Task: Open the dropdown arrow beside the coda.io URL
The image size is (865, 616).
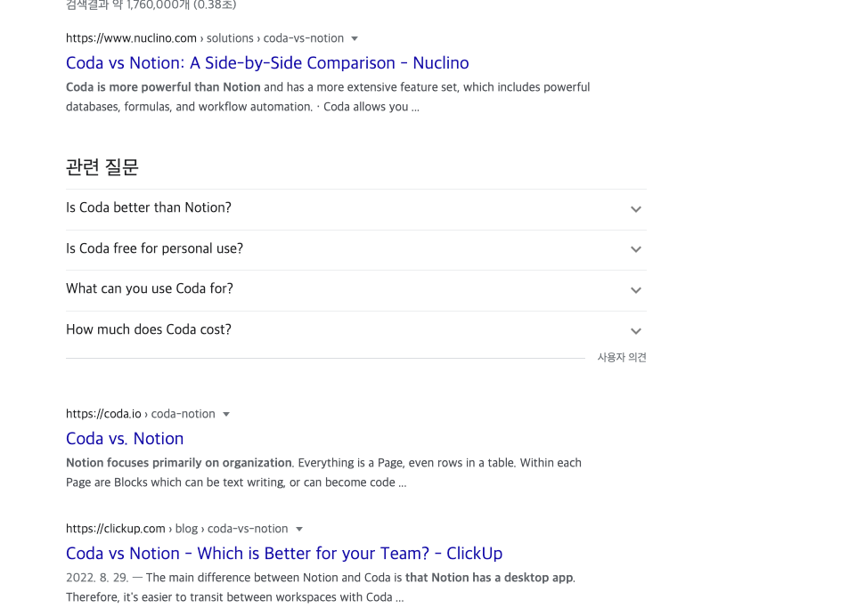Action: 226,415
